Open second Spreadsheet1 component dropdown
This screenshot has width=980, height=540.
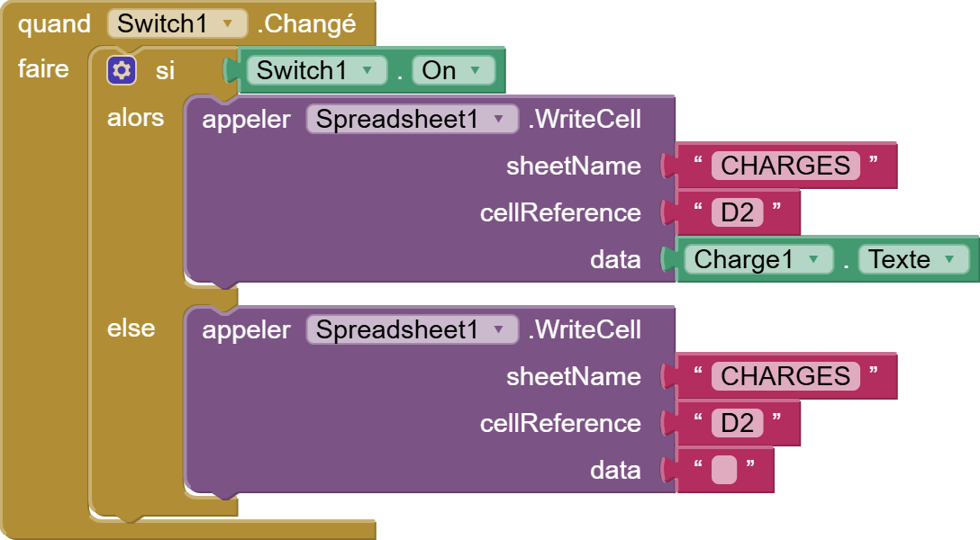412,329
